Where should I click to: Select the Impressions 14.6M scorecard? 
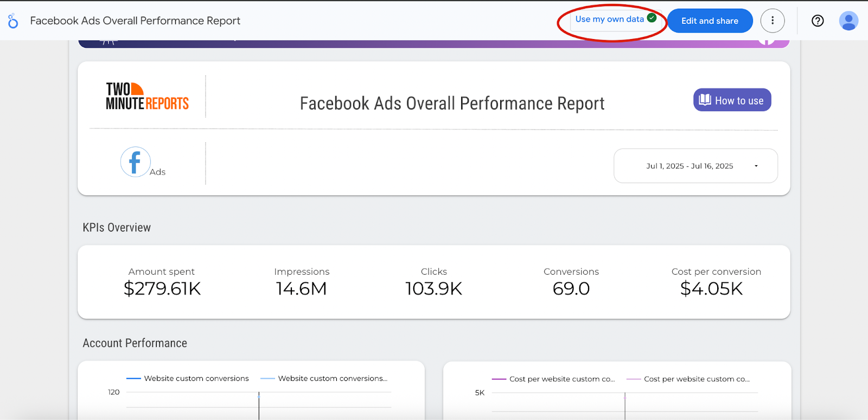point(302,282)
